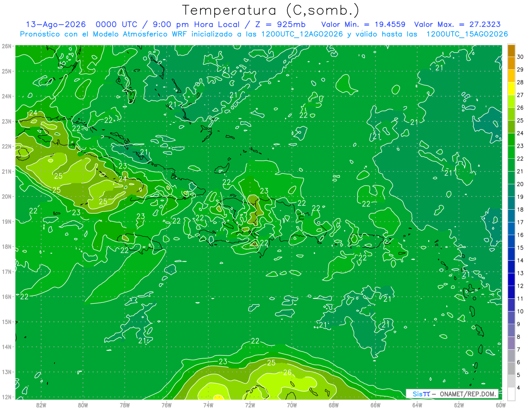This screenshot has width=532, height=411.
Task: Click the 20N latitude axis label
Action: tap(7, 196)
